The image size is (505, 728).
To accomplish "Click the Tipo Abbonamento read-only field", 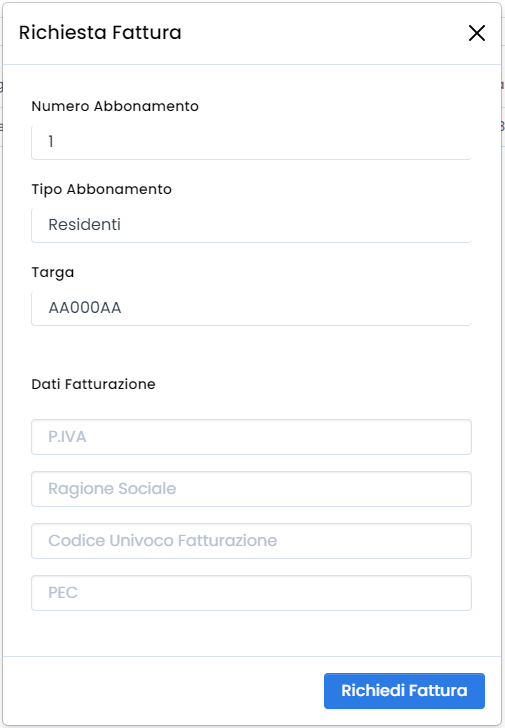I will tap(252, 225).
